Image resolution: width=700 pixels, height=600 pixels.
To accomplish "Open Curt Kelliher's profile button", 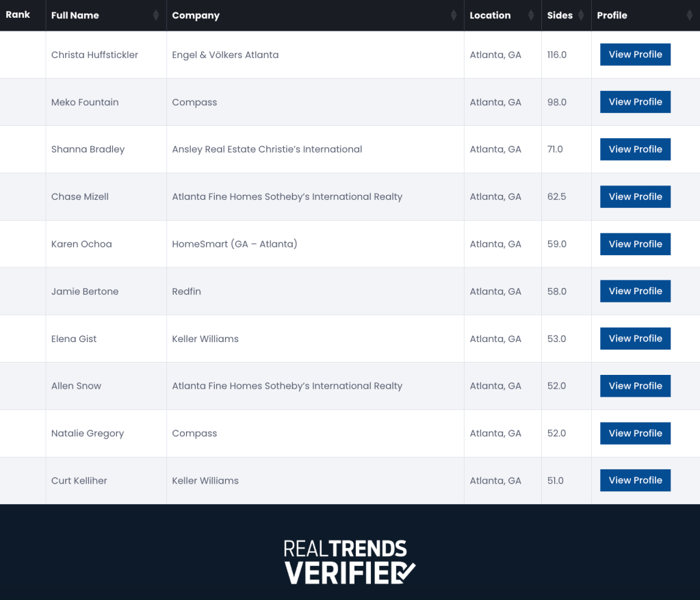I will pyautogui.click(x=635, y=480).
